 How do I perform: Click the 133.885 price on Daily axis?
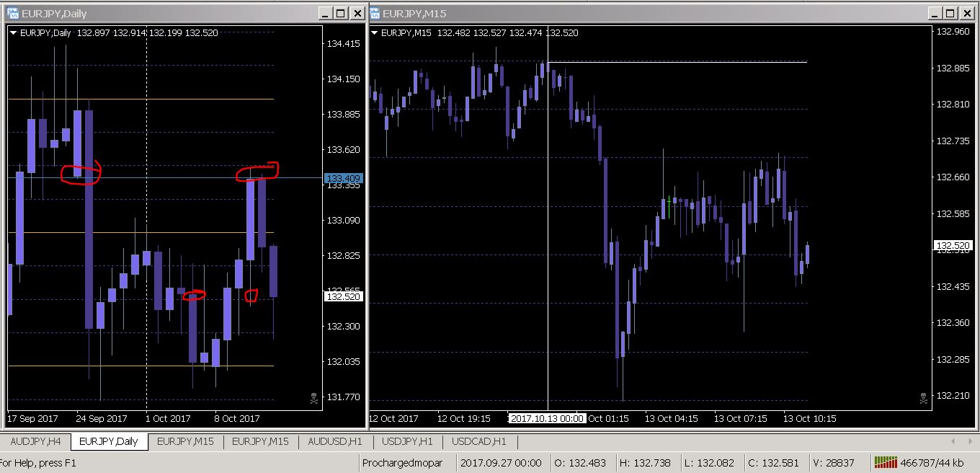[x=343, y=115]
